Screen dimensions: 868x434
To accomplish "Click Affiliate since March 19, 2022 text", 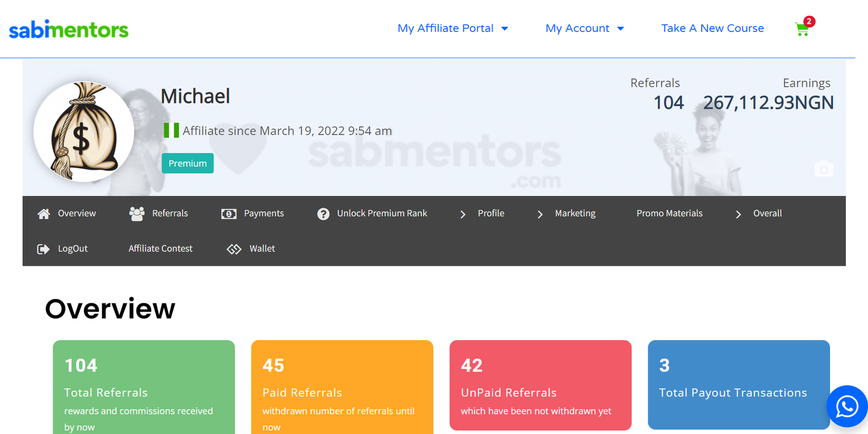I will pyautogui.click(x=287, y=131).
